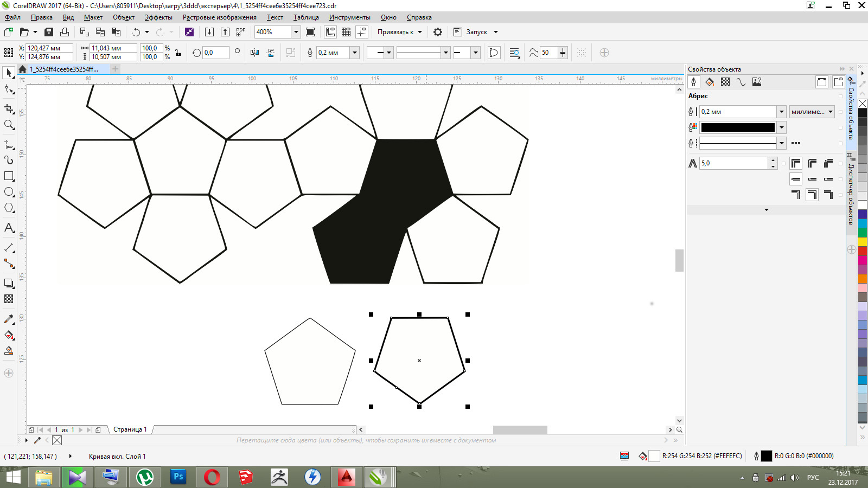Click the Publish to PDF icon

241,32
